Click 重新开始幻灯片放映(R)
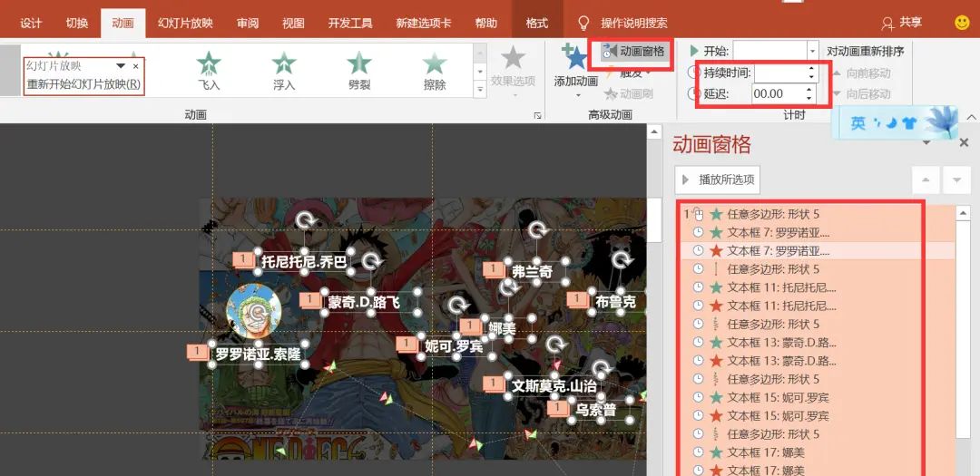Screen dimensions: 980x476 pos(83,84)
